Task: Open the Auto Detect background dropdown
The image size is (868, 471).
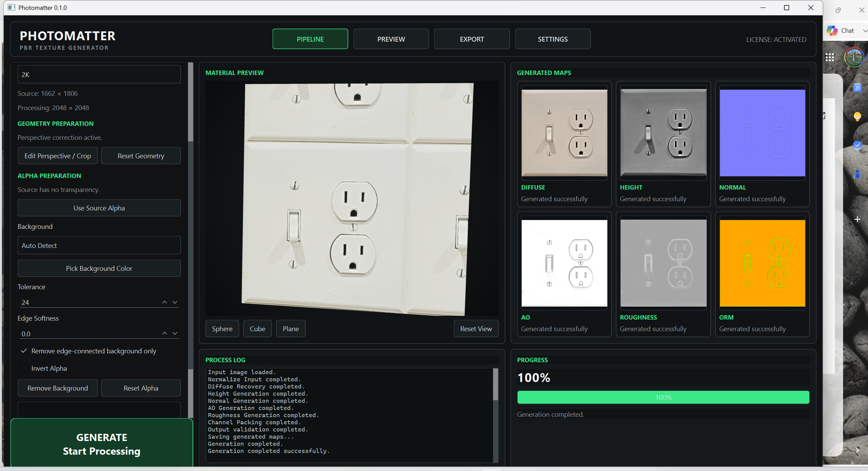Action: point(99,245)
